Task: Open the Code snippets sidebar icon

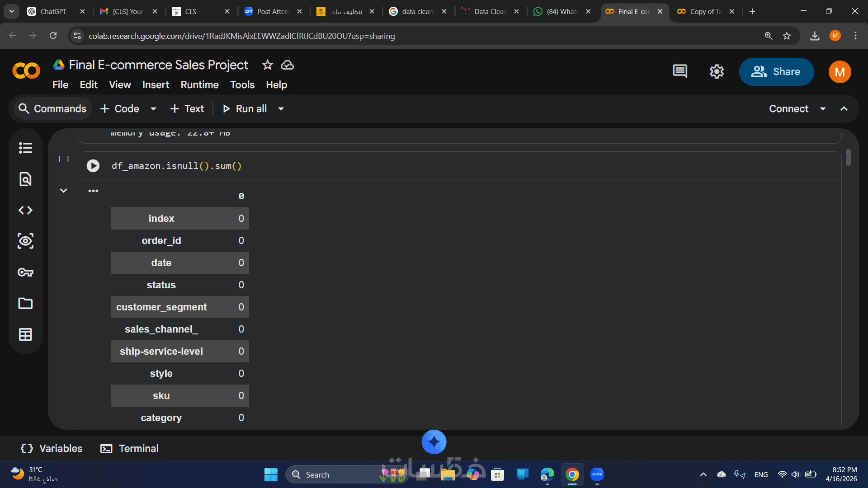Action: coord(25,210)
